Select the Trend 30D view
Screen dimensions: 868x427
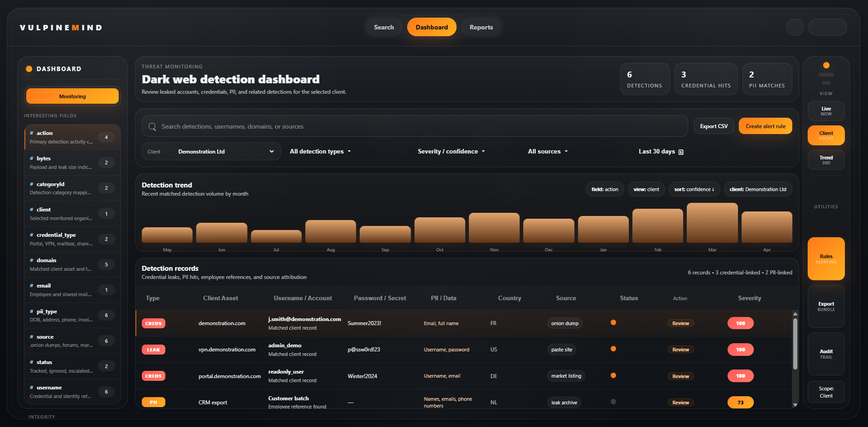pyautogui.click(x=825, y=159)
